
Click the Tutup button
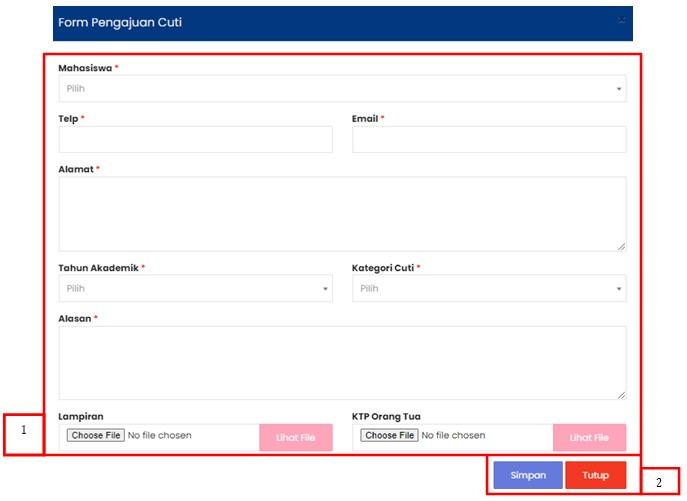click(596, 475)
